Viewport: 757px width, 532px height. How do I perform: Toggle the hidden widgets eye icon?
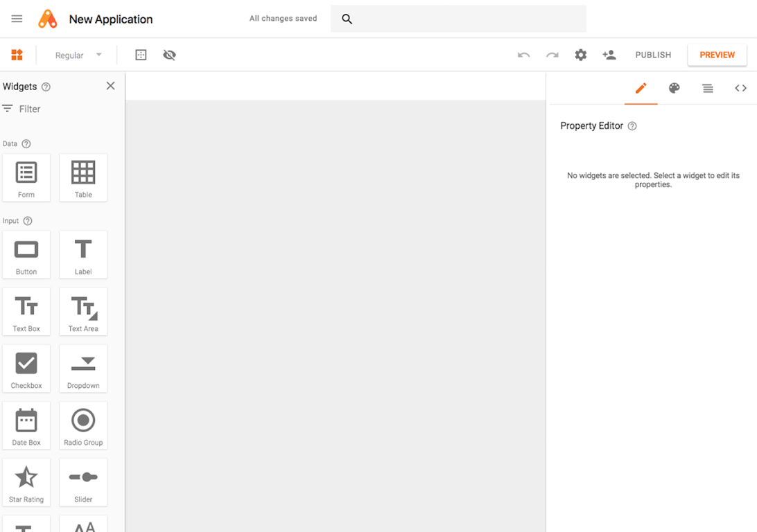[x=169, y=55]
